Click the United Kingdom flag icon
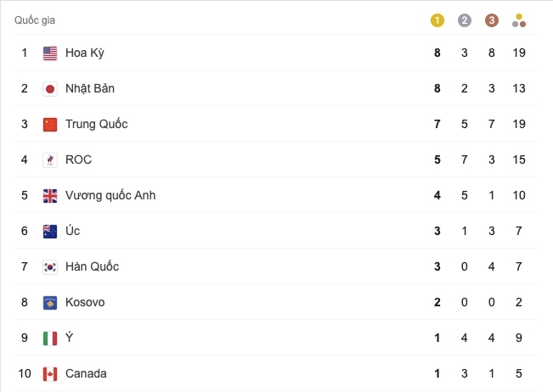 [x=50, y=196]
